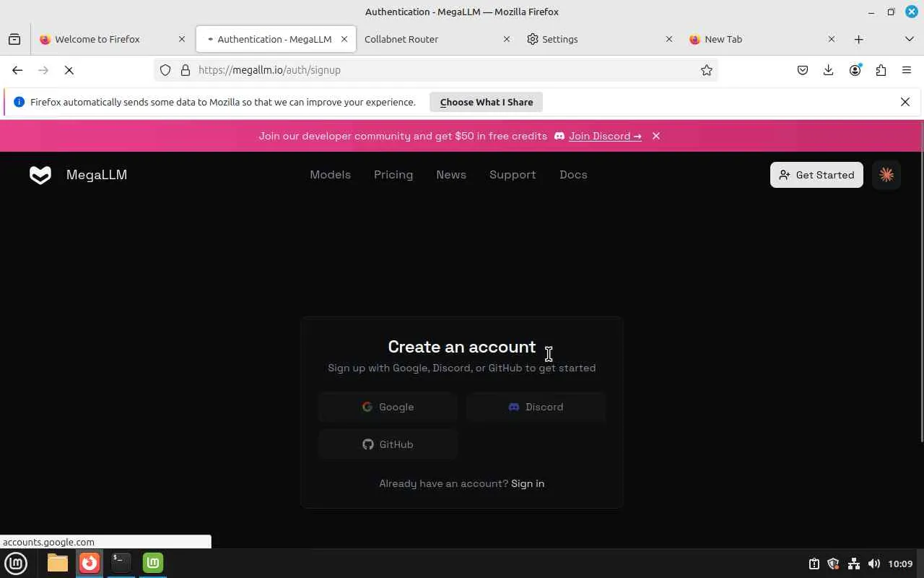Click the Get Started button

pyautogui.click(x=816, y=175)
